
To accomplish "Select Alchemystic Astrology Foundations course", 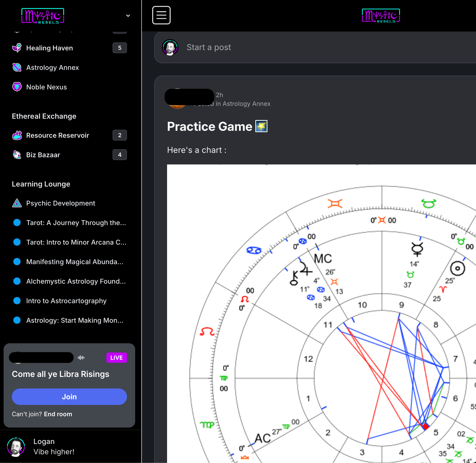I will (76, 281).
